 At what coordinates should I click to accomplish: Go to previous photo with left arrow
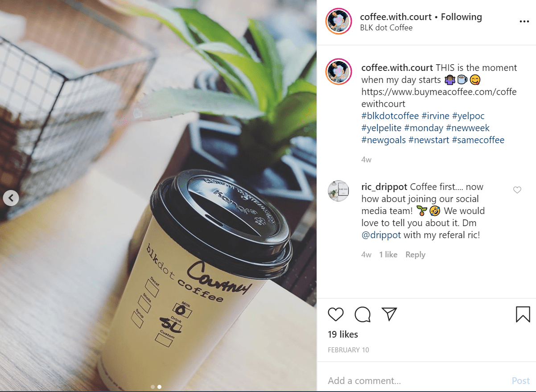[11, 198]
